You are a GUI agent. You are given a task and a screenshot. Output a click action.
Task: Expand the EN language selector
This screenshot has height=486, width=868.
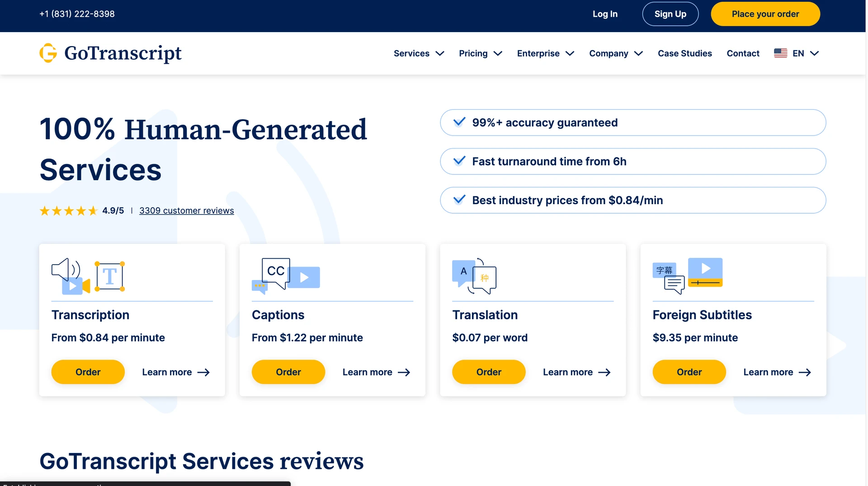805,53
